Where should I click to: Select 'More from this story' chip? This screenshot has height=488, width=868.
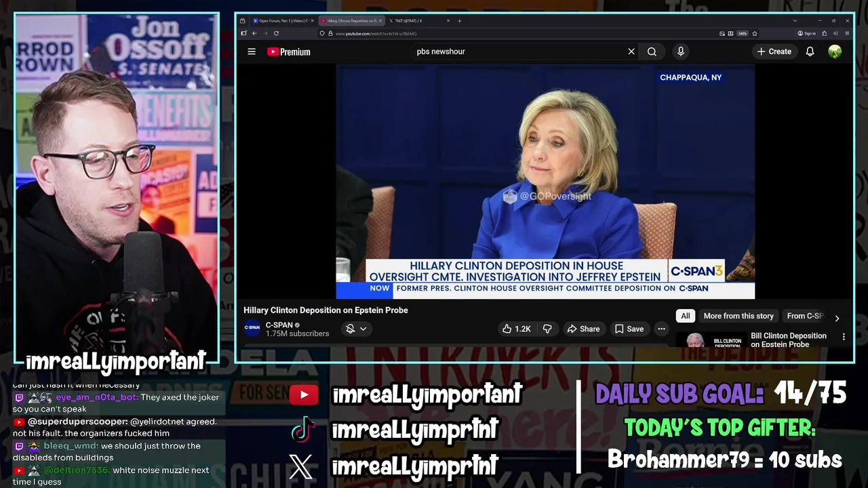point(738,316)
